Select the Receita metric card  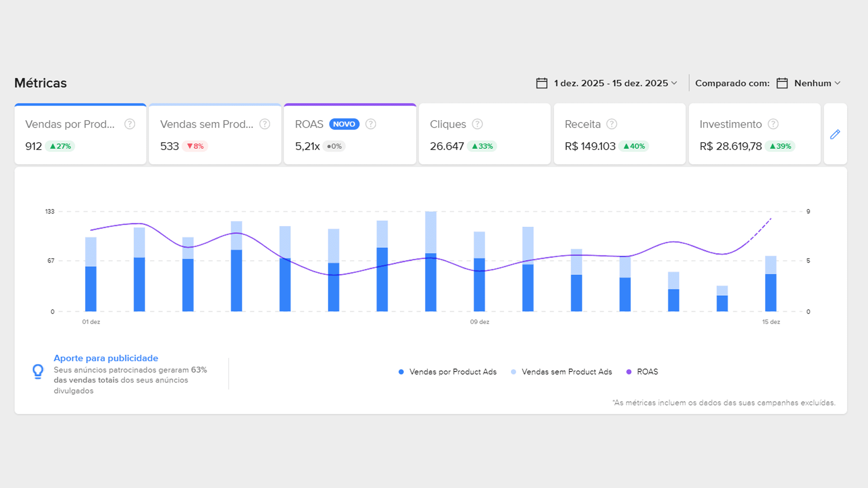(x=619, y=135)
